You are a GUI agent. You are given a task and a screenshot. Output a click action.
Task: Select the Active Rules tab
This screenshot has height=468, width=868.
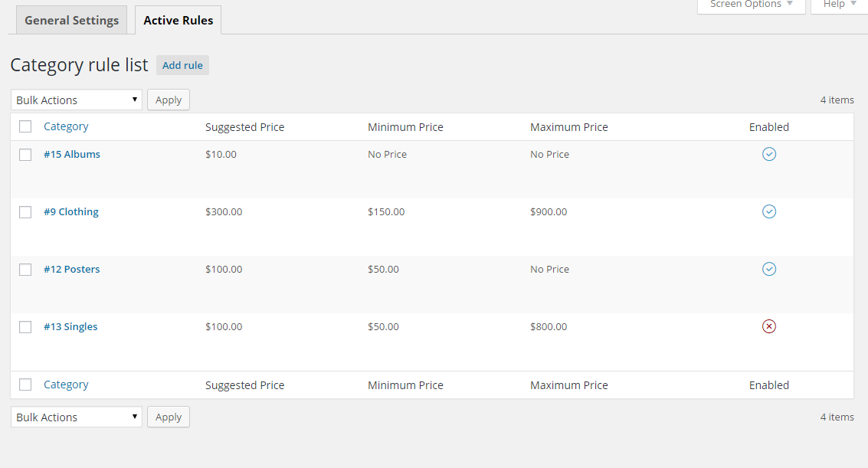tap(179, 21)
